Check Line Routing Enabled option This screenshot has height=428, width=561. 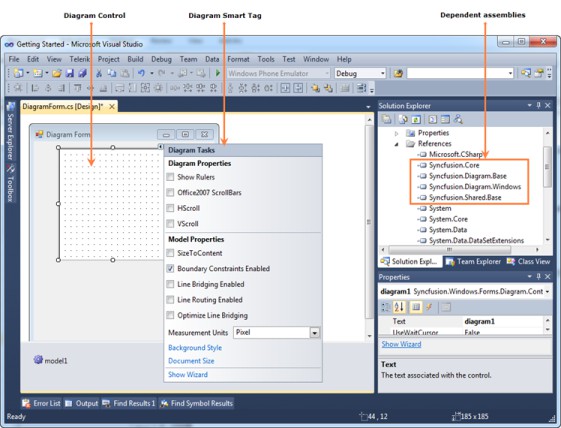pos(171,300)
